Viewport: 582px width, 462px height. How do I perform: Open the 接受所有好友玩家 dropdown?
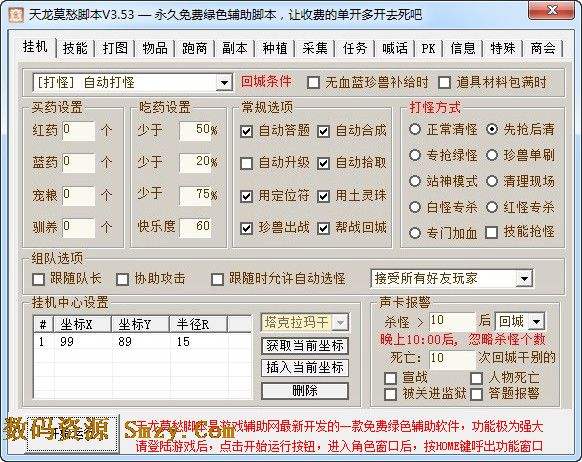tap(524, 279)
